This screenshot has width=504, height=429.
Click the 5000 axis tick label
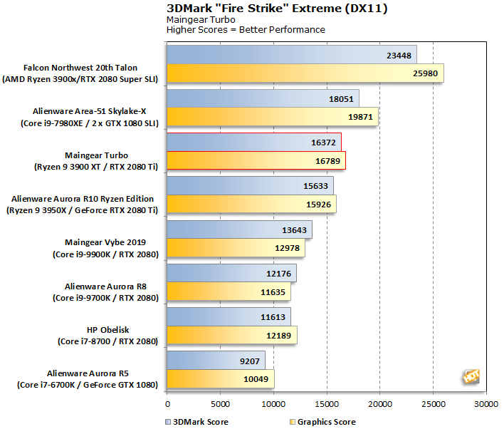[220, 404]
